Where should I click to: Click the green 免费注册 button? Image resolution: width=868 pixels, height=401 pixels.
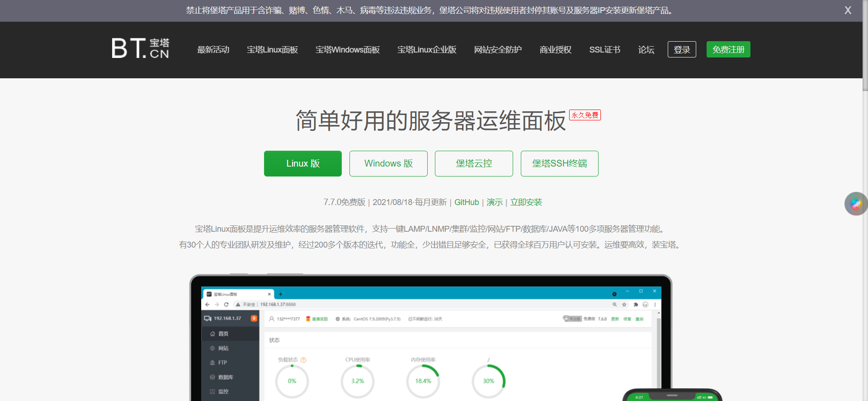[728, 49]
